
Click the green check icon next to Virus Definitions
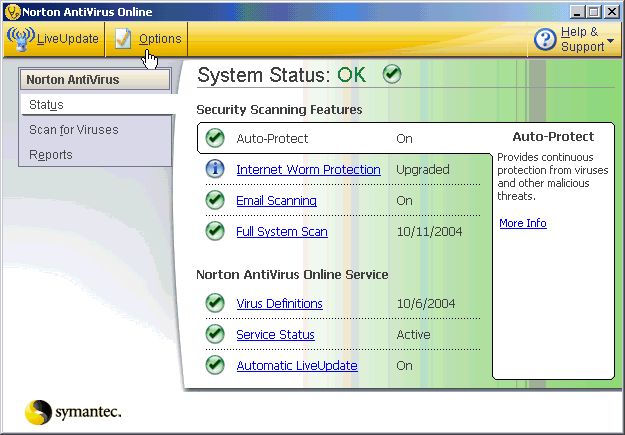tap(215, 303)
